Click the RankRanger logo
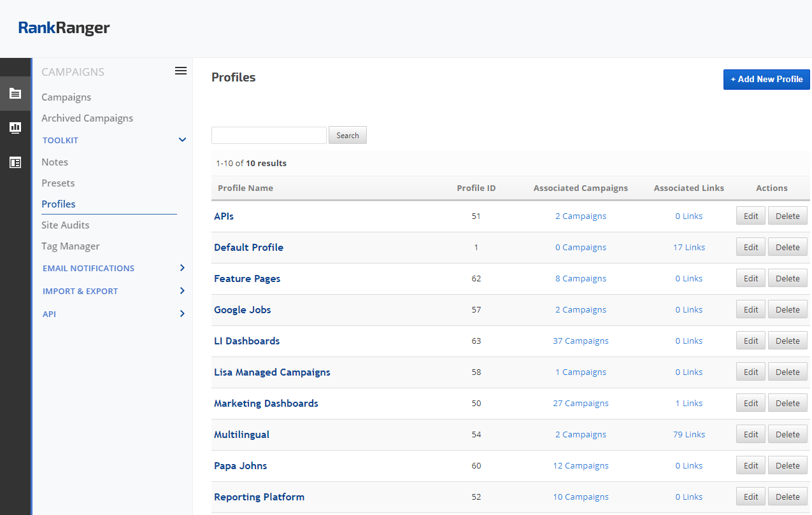This screenshot has width=812, height=515. (64, 28)
